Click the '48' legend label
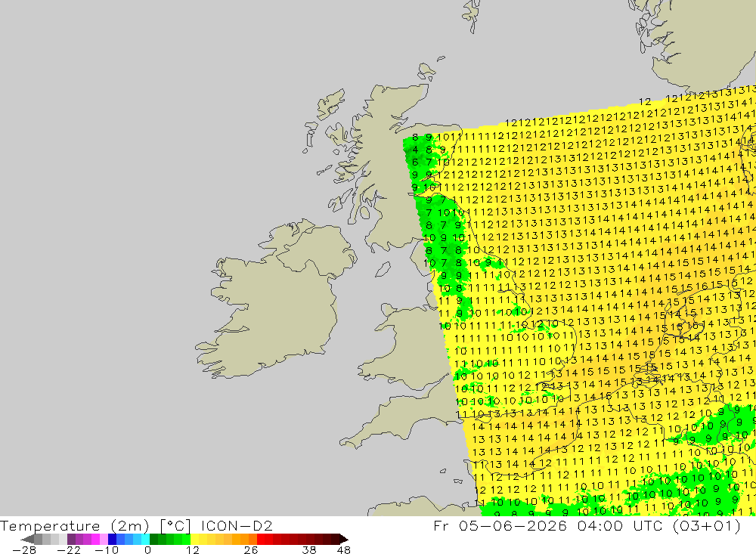This screenshot has height=554, width=756. [x=344, y=550]
